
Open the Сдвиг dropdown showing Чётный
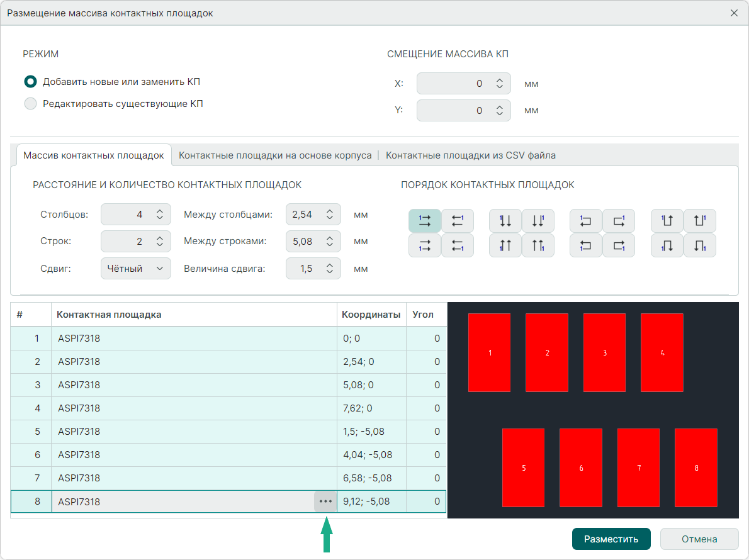[135, 269]
